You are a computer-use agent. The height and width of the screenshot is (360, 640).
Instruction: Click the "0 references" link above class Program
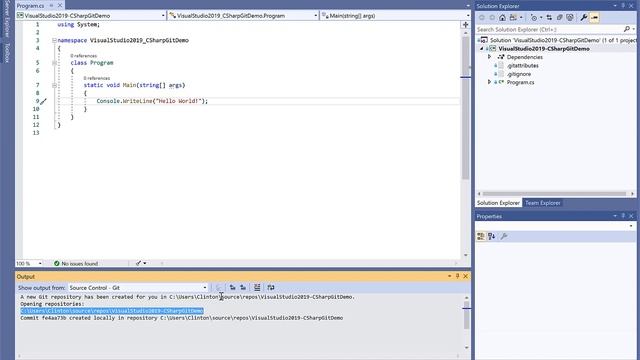point(83,56)
